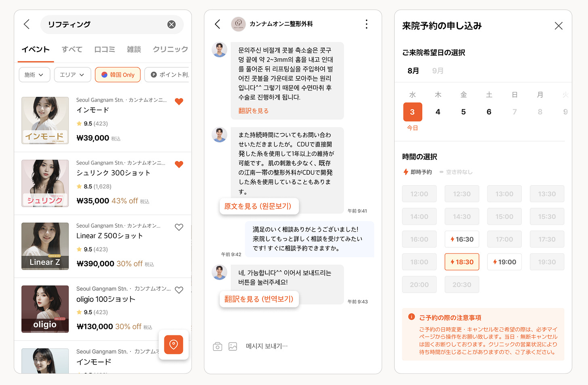Tap the orange map location floating button
Screen dimensions: 588x385
click(x=174, y=345)
